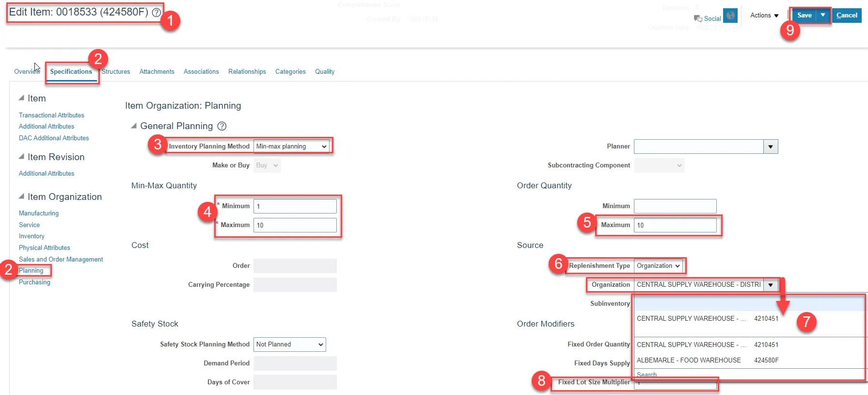Click the Cancel button
Image resolution: width=868 pixels, height=395 pixels.
click(847, 15)
